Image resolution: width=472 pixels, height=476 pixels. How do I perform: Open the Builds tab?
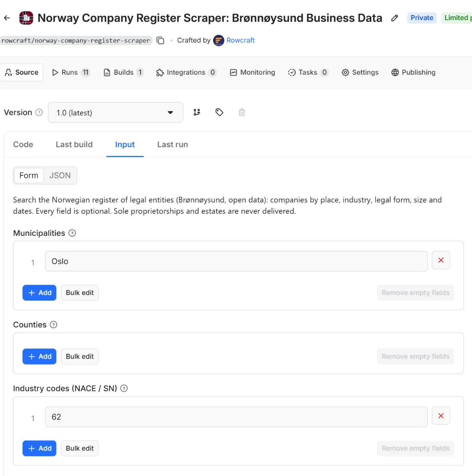123,72
